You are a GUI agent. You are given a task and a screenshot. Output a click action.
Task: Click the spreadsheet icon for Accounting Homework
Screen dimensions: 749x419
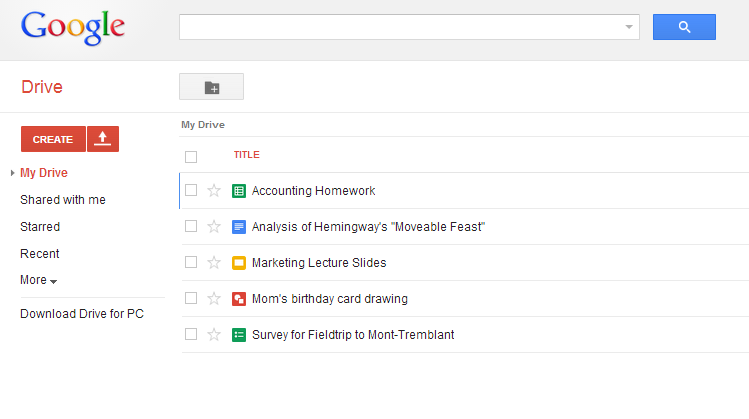[239, 191]
